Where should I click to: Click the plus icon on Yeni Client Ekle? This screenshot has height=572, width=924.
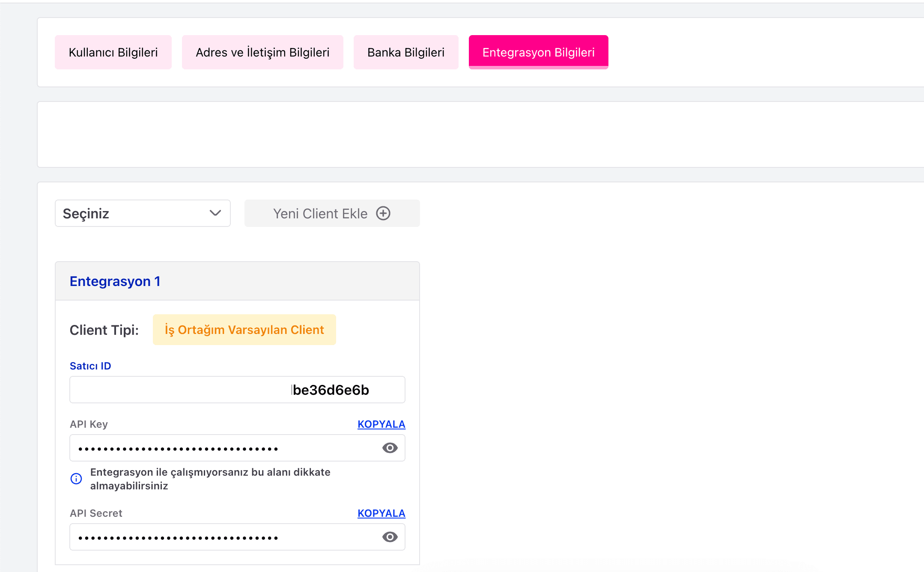(x=383, y=213)
